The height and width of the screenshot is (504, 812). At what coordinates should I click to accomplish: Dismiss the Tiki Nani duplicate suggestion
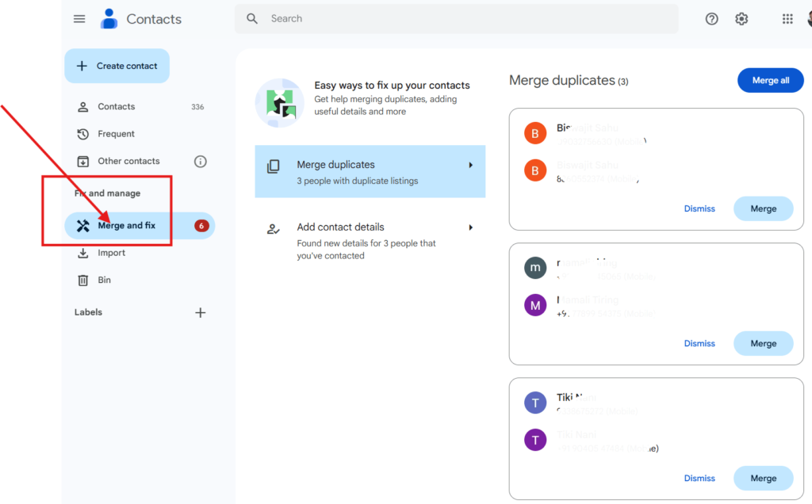click(x=699, y=478)
